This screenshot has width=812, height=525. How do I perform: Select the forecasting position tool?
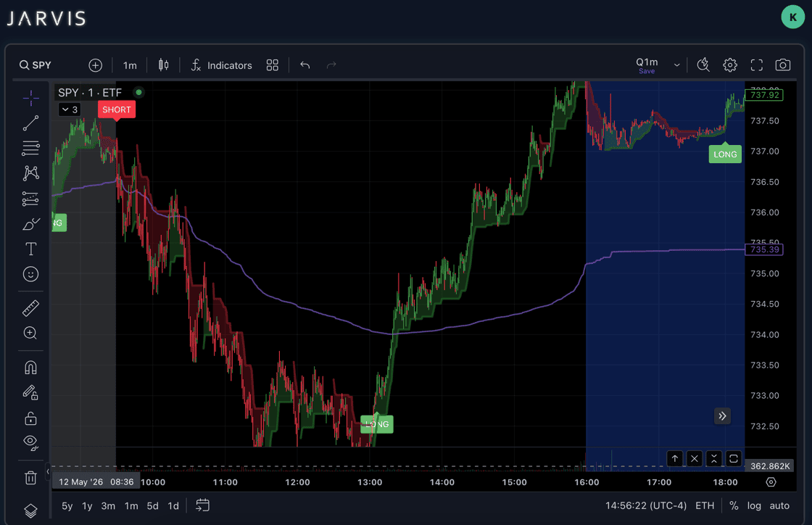tap(30, 199)
